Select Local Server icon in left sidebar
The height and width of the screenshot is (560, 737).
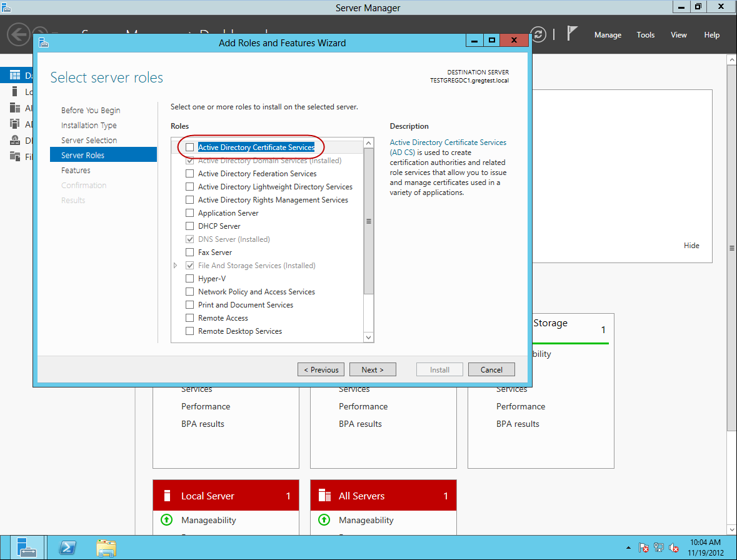15,92
